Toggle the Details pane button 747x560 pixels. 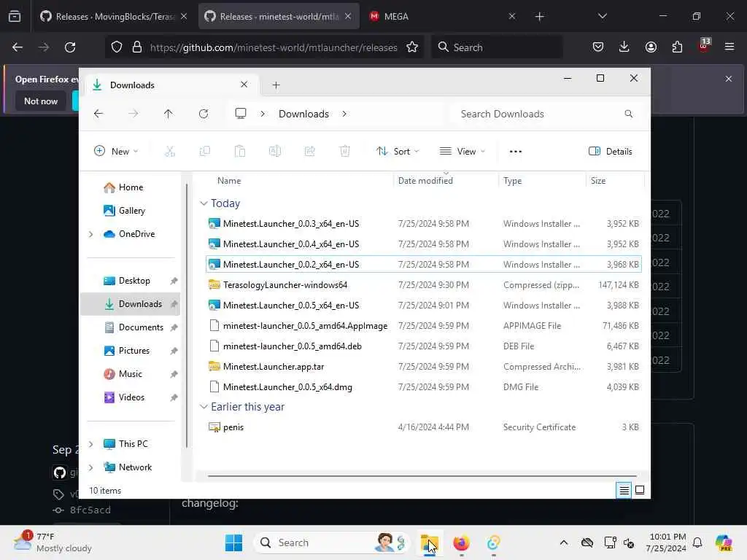(611, 152)
